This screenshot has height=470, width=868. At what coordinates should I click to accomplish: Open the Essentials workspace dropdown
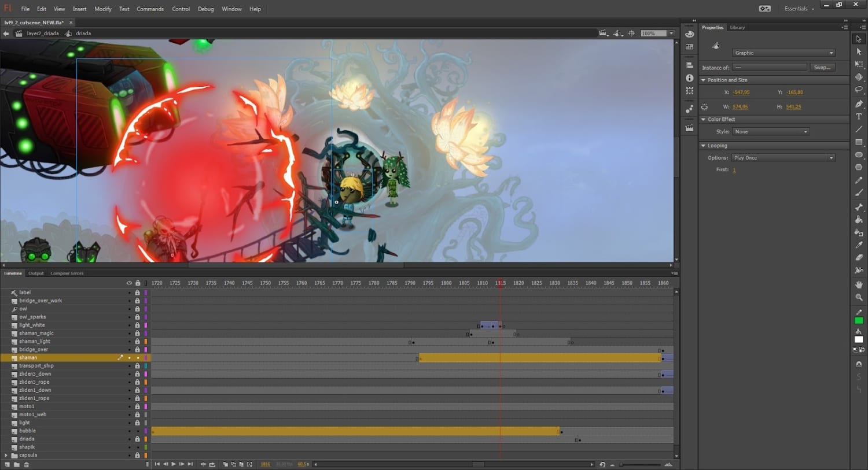799,9
